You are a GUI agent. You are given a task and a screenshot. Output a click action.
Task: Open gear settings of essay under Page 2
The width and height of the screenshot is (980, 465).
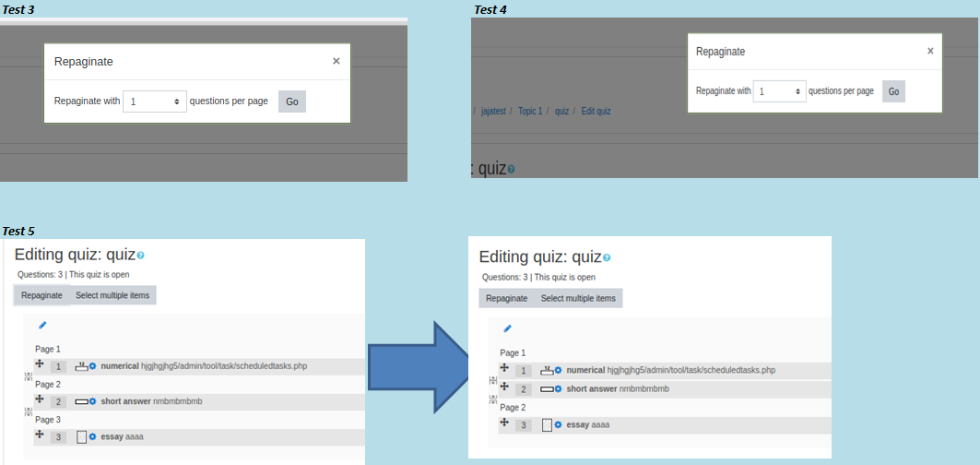click(558, 425)
